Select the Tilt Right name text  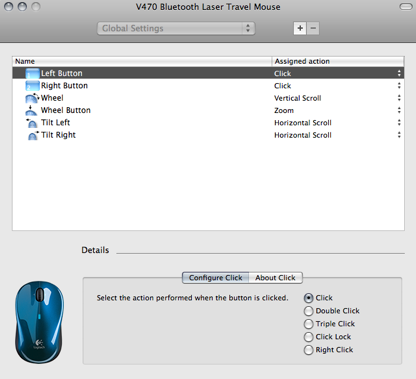(58, 135)
